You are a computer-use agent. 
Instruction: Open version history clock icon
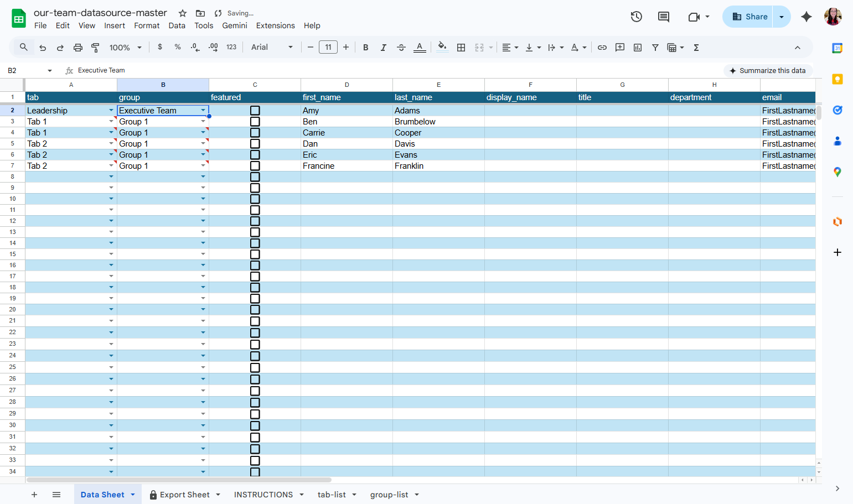tap(637, 17)
